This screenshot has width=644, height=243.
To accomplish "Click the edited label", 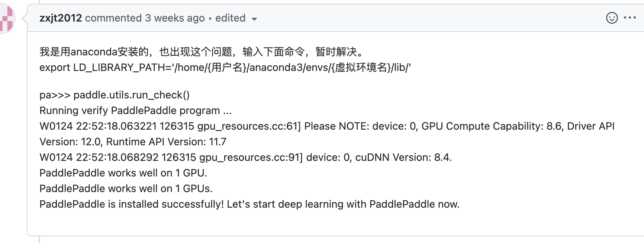I will pyautogui.click(x=231, y=18).
